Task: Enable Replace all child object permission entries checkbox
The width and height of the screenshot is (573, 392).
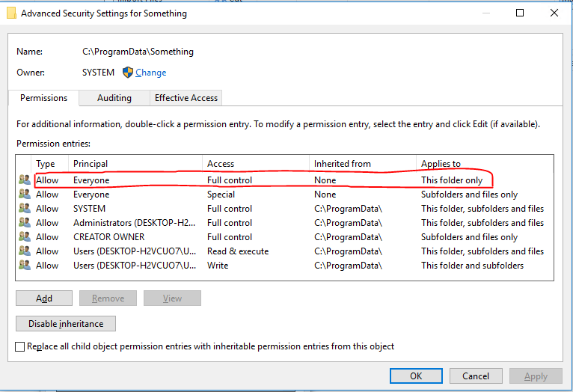Action: tap(19, 347)
